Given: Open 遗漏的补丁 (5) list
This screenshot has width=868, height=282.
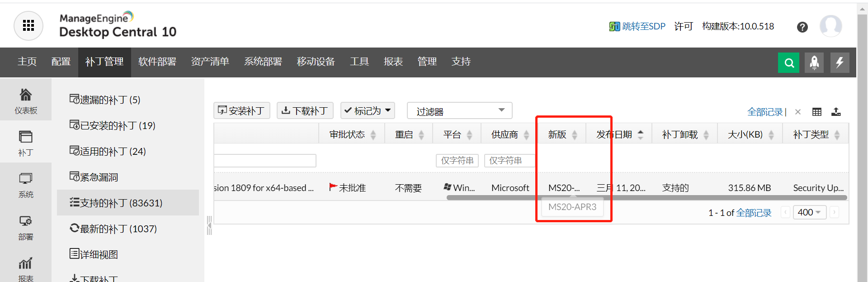Looking at the screenshot, I should (105, 100).
